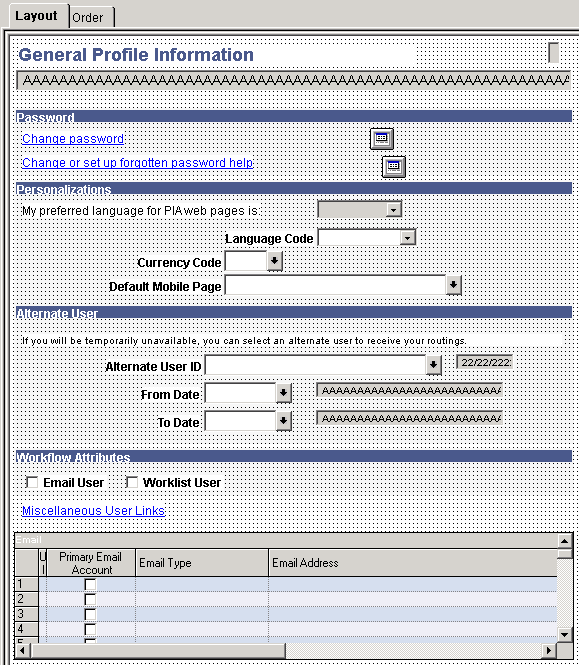
Task: Select the AAAA display field beside To Date
Action: click(410, 418)
